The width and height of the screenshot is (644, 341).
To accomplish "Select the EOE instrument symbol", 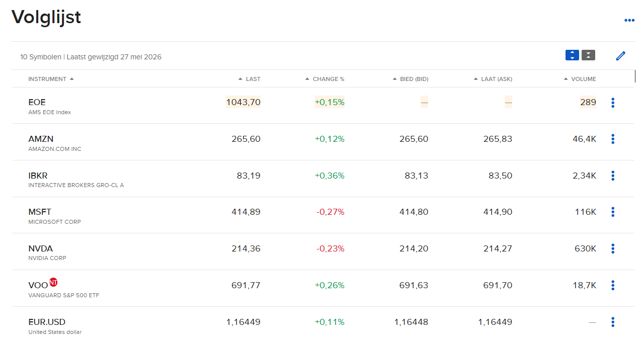I will point(37,103).
